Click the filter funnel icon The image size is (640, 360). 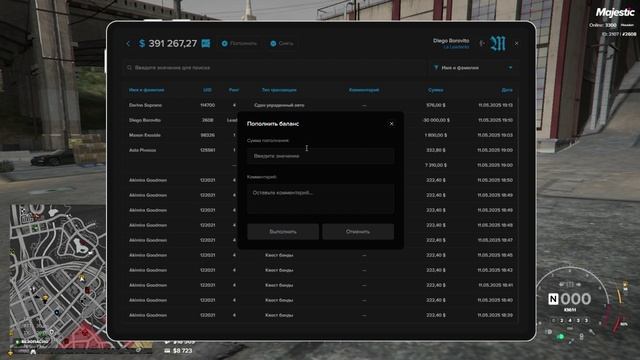click(x=436, y=68)
